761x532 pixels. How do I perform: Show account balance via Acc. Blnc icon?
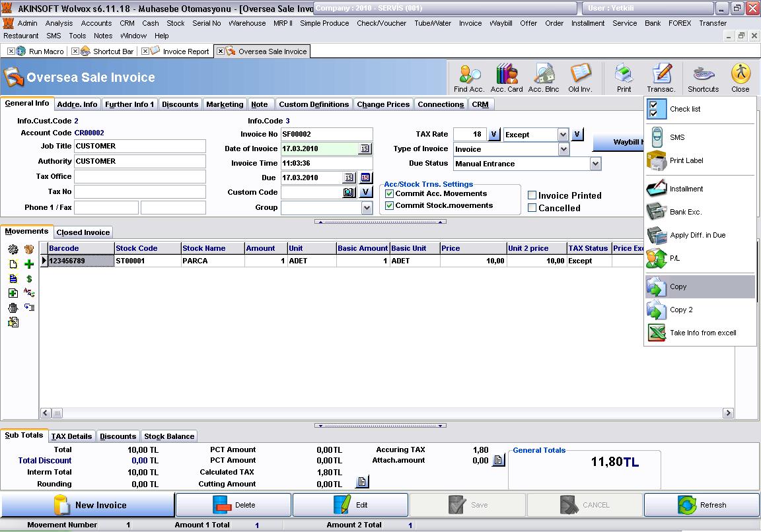tap(544, 78)
